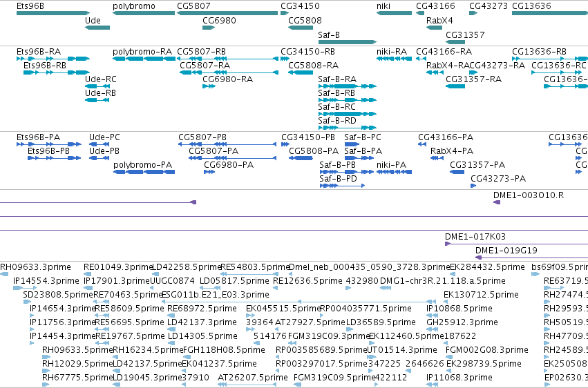The width and height of the screenshot is (588, 388).
Task: Click transcript CG43166-RA
Action: 421,59
